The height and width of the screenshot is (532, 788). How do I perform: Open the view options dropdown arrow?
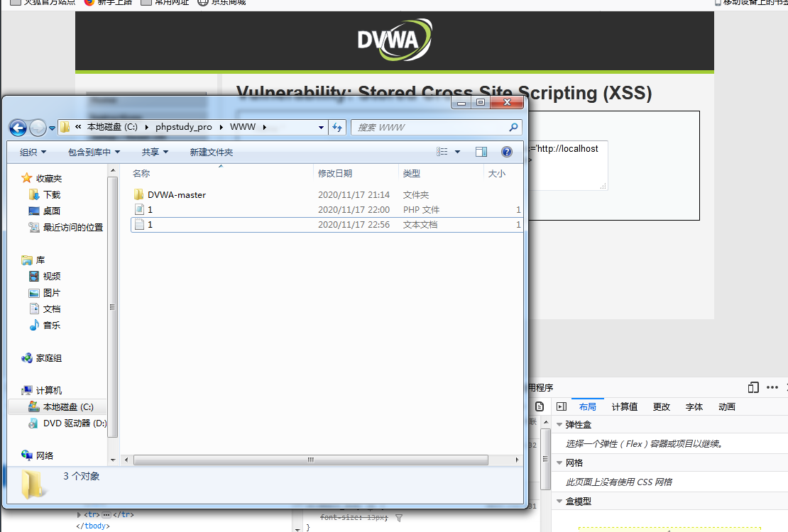[x=457, y=152]
